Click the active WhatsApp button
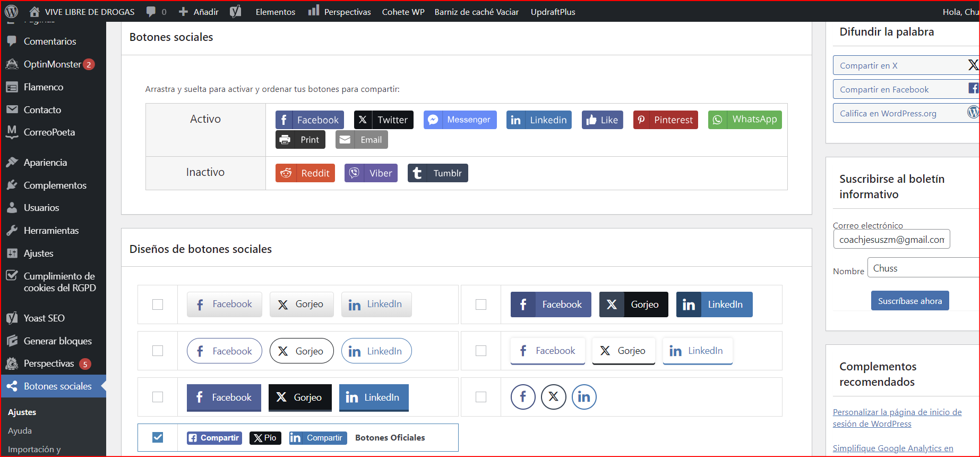This screenshot has height=457, width=980. click(745, 120)
